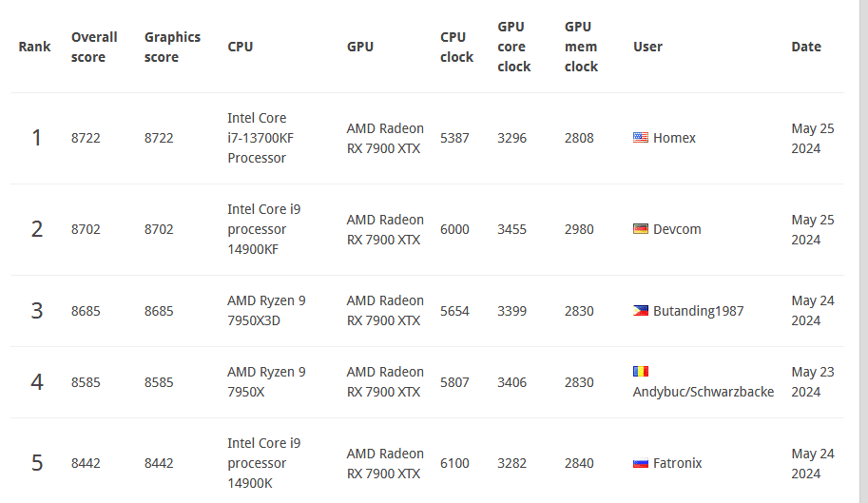Viewport: 868px width, 503px height.
Task: Click the Romanian flag above Andybuc/Schwarzbacke
Action: click(641, 371)
